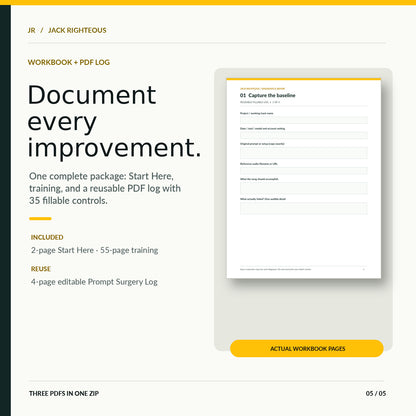Screen dimensions: 416x416
Task: Click the THREE PDFS IN ONE ZIP footer
Action: click(64, 393)
